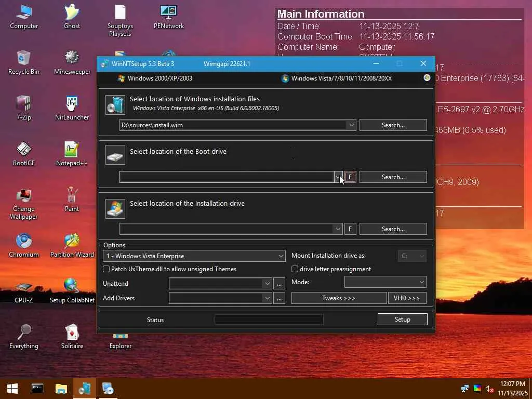
Task: Click the Installation drive Windows icon
Action: point(115,209)
